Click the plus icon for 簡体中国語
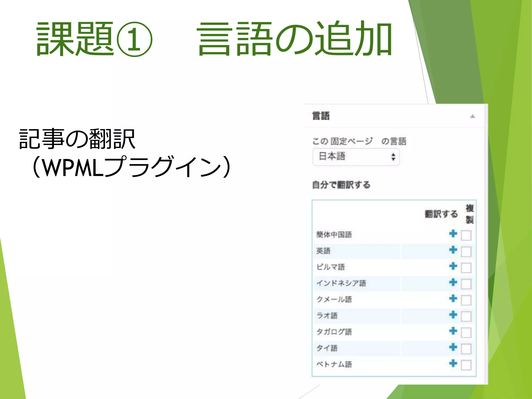The width and height of the screenshot is (532, 399). [453, 234]
